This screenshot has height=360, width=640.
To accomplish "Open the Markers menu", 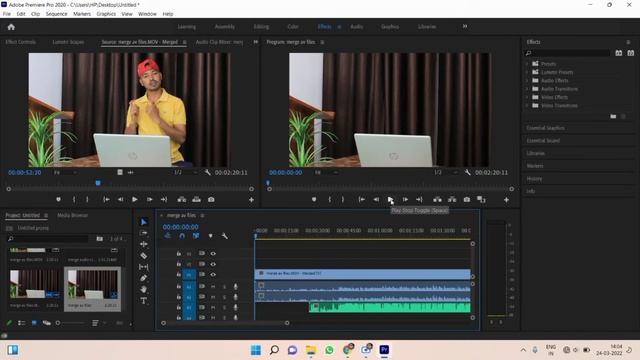I will click(x=82, y=14).
